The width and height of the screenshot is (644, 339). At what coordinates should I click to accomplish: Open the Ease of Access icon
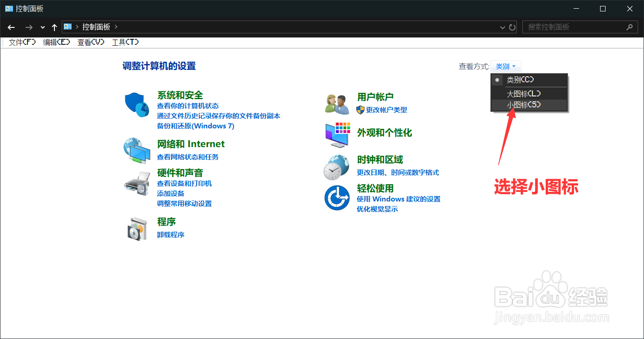tap(337, 198)
